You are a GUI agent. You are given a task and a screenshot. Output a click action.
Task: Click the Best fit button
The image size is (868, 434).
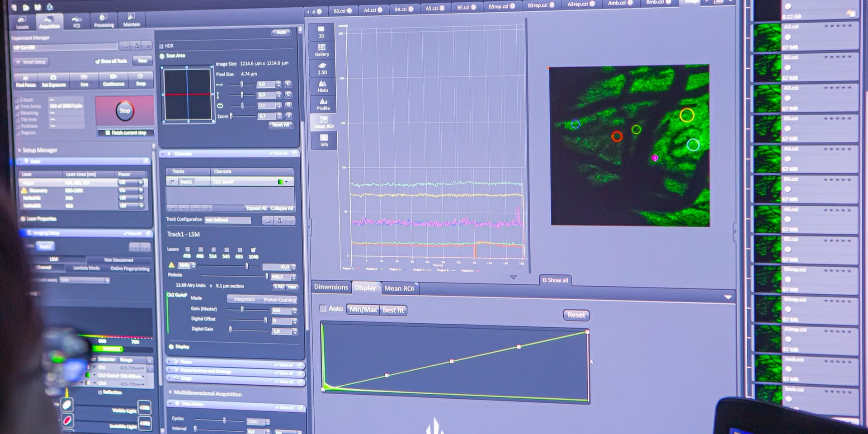click(393, 310)
